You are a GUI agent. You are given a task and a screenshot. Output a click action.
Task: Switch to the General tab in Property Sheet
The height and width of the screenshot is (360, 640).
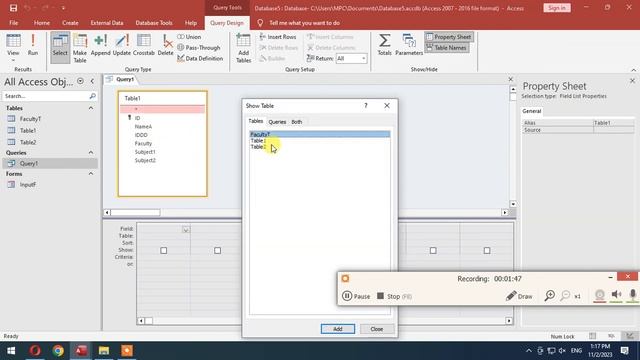(531, 111)
